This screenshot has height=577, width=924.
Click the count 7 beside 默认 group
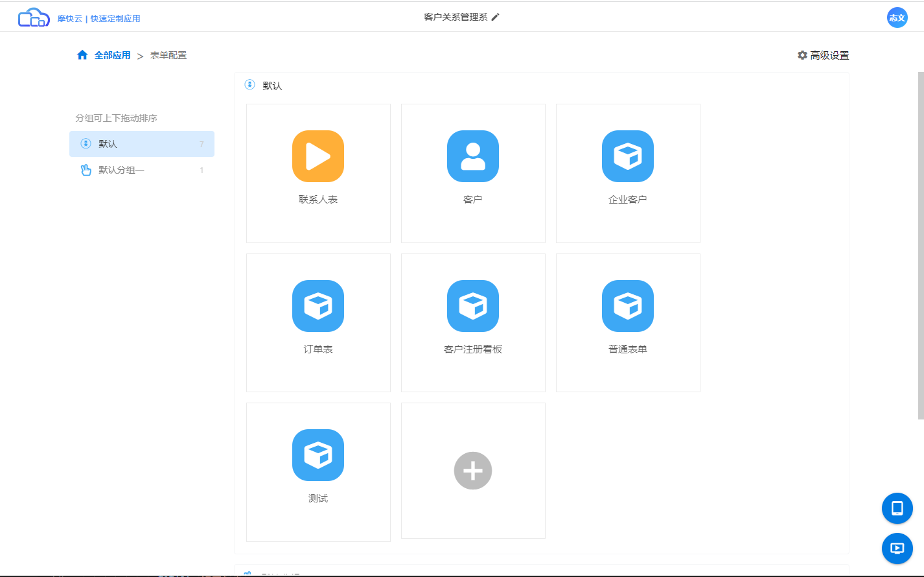click(x=202, y=144)
